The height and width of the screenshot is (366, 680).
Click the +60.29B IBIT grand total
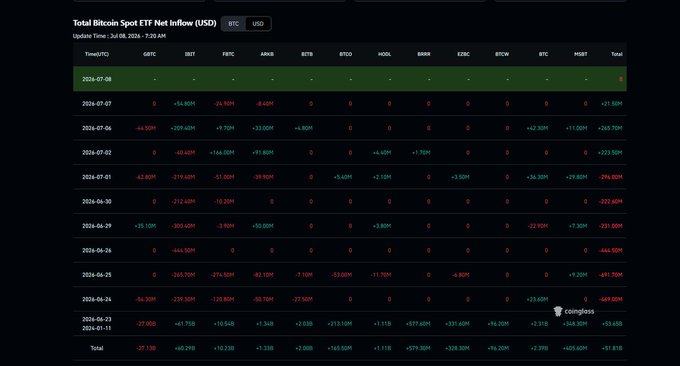(x=185, y=348)
